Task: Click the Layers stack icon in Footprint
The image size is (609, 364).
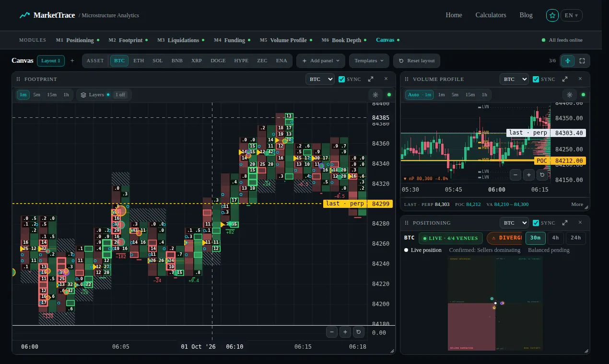Action: point(83,95)
